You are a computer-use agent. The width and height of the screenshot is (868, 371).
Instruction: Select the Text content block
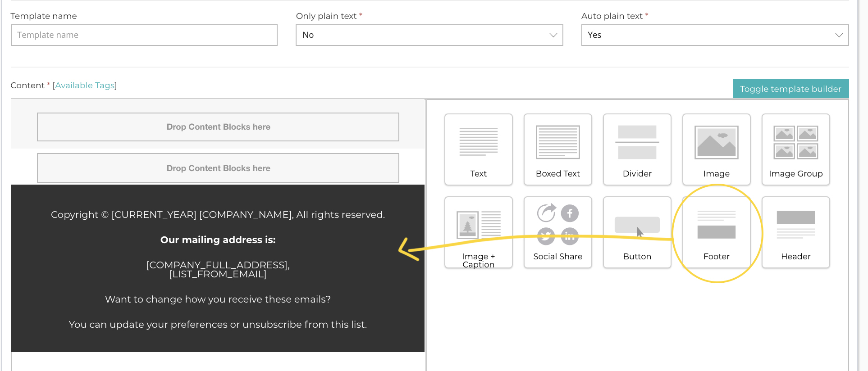478,149
